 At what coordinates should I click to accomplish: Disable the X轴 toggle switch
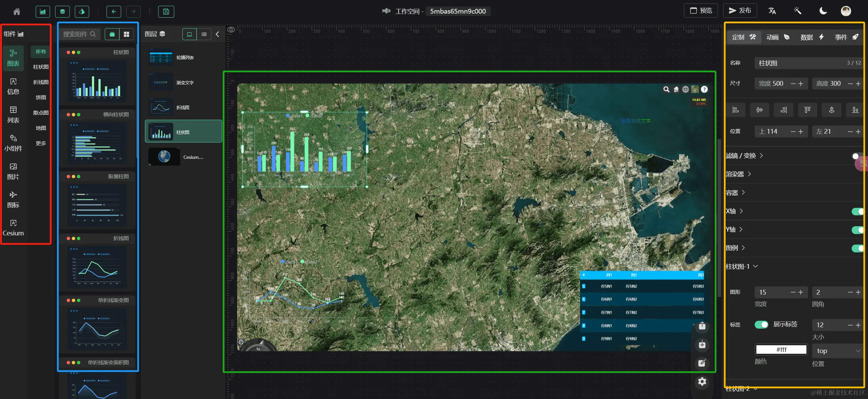[x=857, y=211]
